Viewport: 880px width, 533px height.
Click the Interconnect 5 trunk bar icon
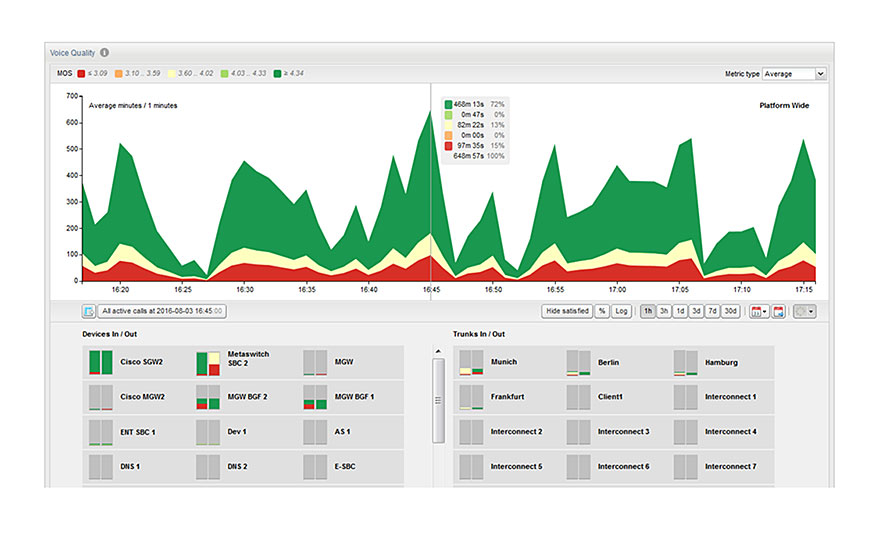[x=471, y=467]
